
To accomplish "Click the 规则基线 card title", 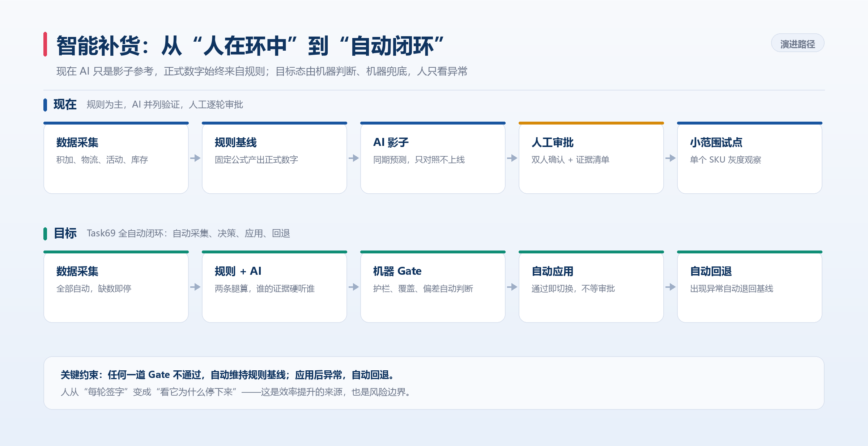I will tap(236, 142).
